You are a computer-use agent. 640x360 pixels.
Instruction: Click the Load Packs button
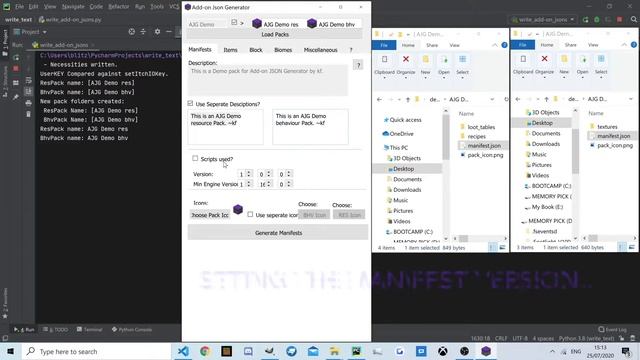(x=275, y=34)
